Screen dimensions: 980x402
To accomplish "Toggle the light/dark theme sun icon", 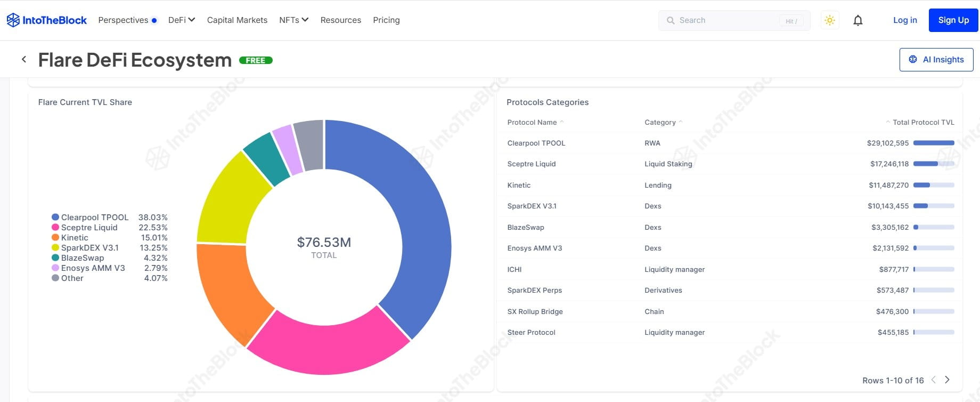I will [829, 20].
